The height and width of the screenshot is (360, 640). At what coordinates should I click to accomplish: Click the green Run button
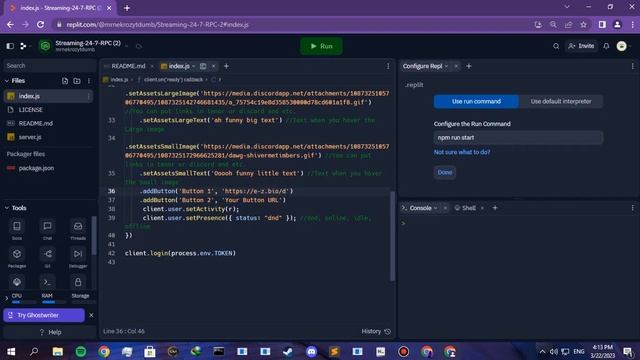[321, 46]
